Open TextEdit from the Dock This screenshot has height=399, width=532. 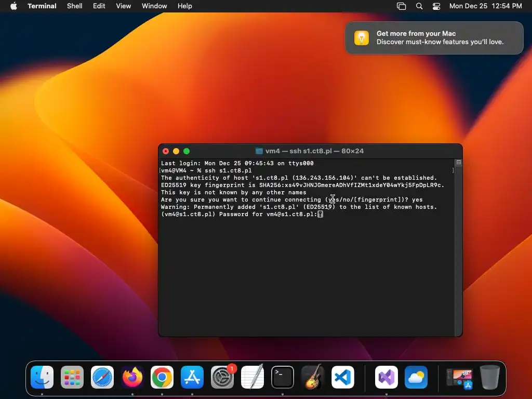tap(252, 377)
